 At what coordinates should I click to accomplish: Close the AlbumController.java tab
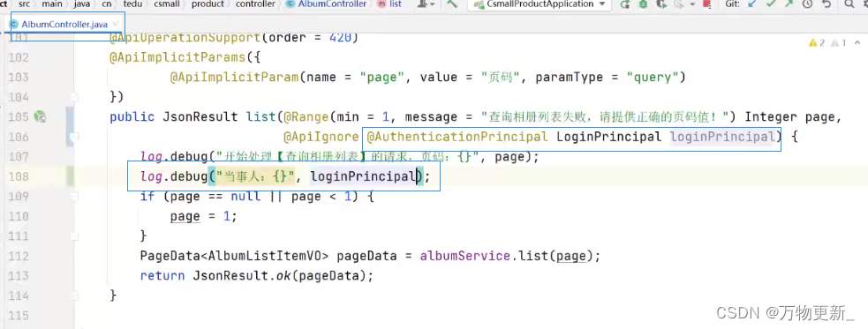click(x=115, y=25)
